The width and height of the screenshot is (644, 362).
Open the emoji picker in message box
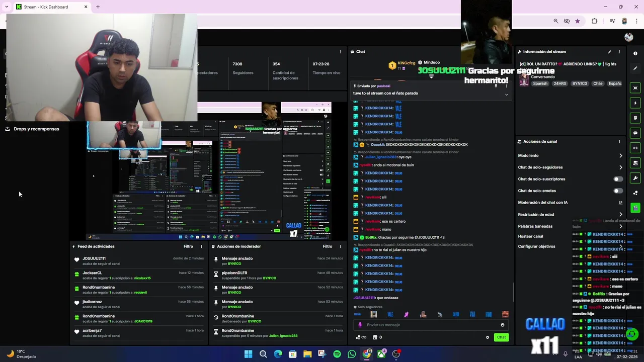tap(502, 325)
